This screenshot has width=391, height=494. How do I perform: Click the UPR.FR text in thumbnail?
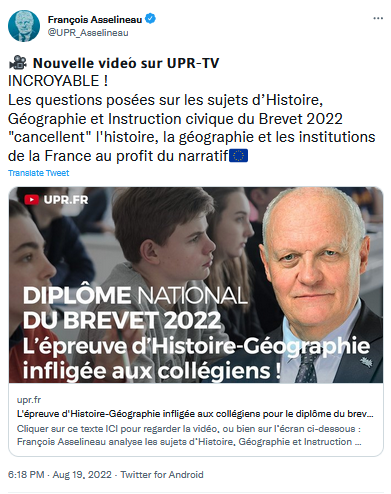click(x=66, y=200)
